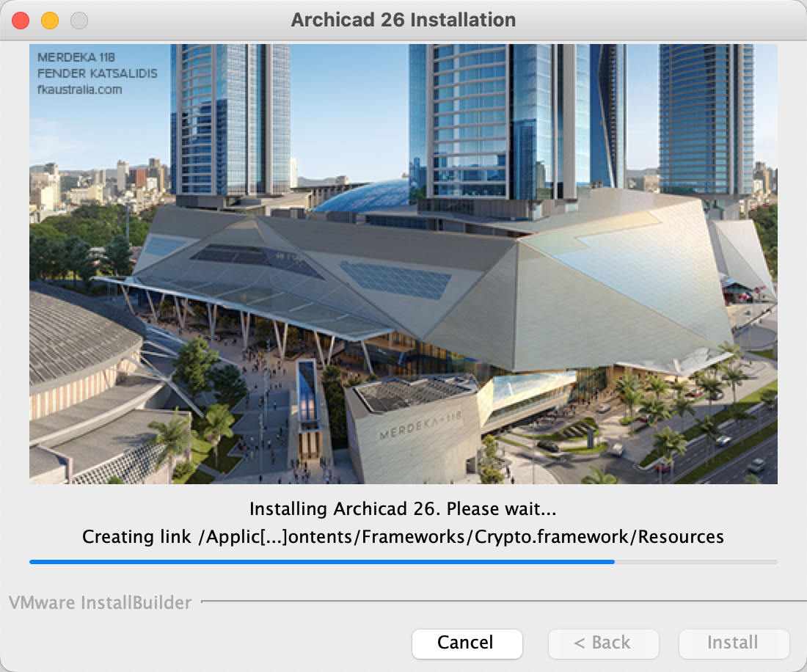Click the 'fkaustralia.com' caption in the image
Viewport: 807px width, 672px height.
point(80,90)
